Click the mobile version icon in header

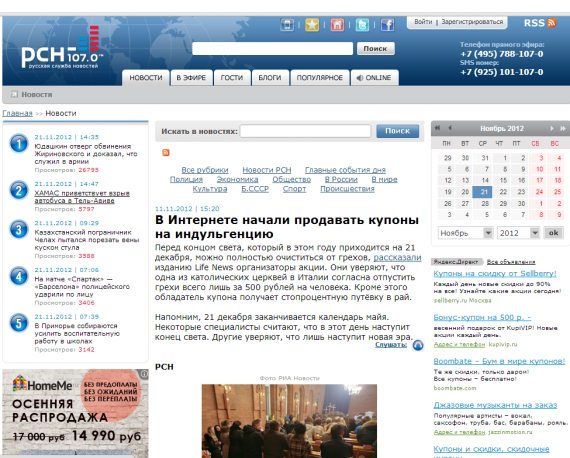click(287, 25)
